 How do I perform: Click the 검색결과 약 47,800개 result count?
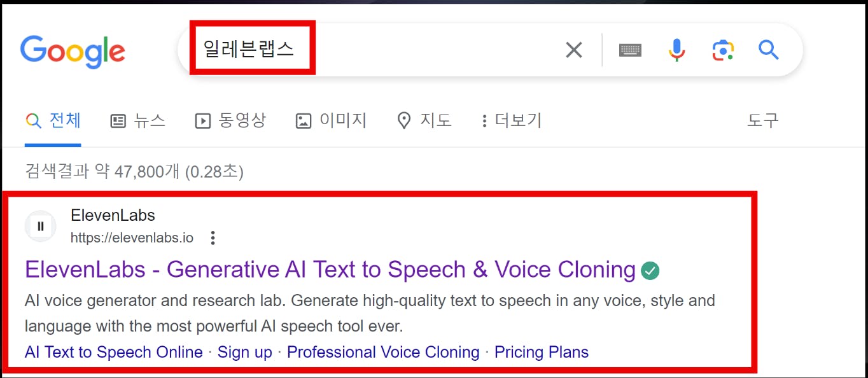[x=134, y=171]
